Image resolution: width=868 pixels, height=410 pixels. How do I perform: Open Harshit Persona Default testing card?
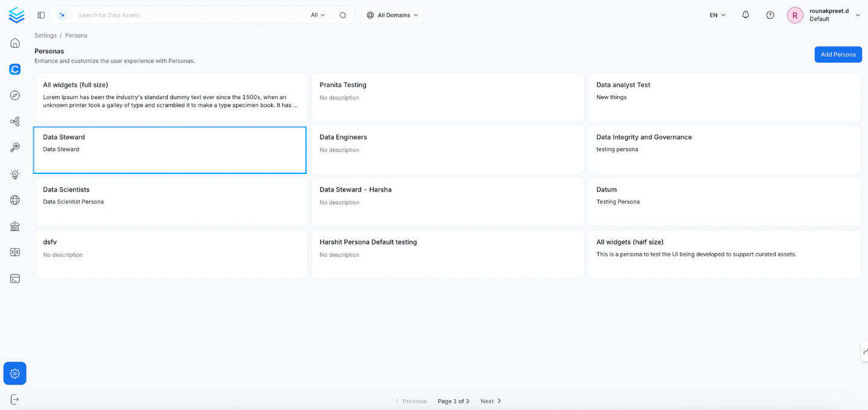tap(448, 254)
